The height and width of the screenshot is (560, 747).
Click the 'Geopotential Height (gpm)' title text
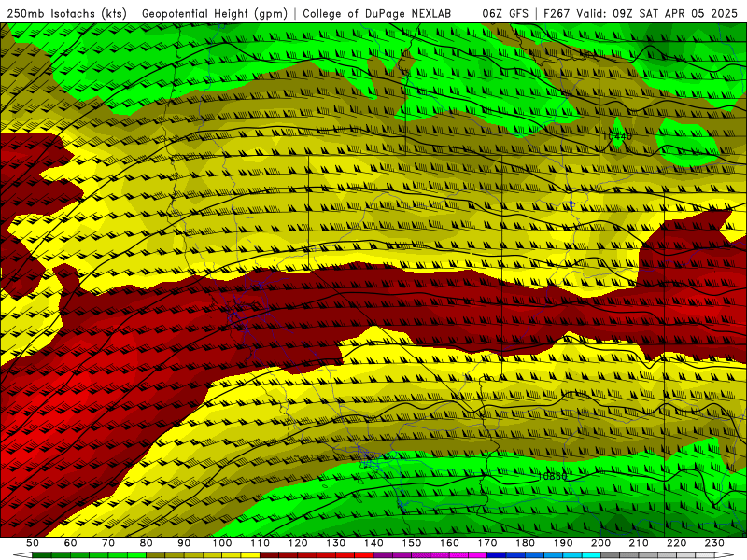coord(215,14)
